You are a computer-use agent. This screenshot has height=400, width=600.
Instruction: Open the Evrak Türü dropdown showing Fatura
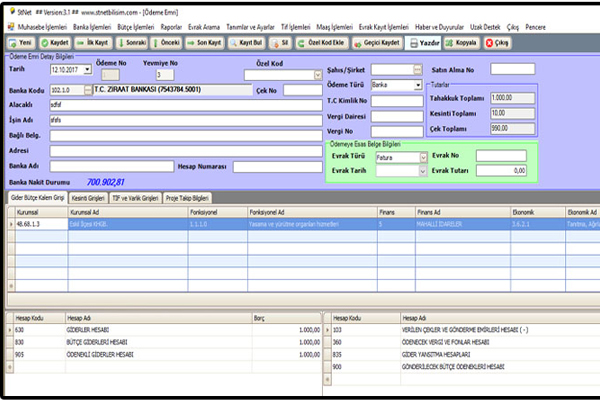pyautogui.click(x=423, y=156)
